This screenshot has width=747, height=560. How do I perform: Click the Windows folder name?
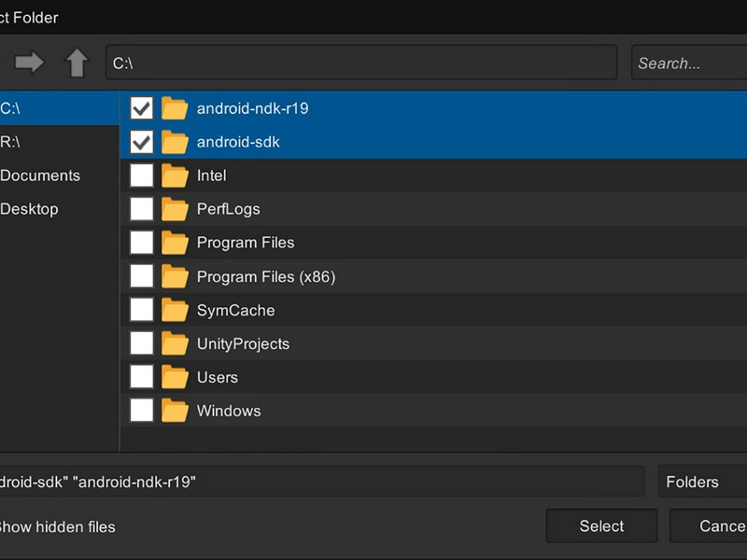pyautogui.click(x=229, y=411)
